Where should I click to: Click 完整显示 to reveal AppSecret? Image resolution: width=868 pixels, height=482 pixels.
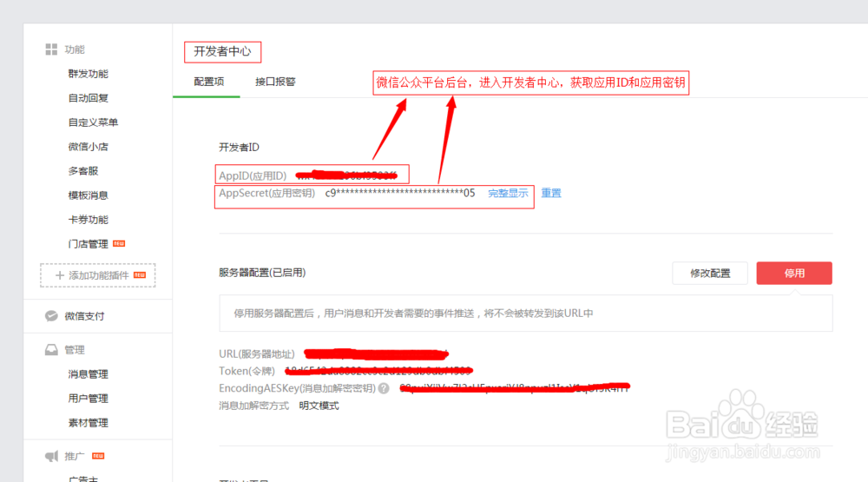pos(508,194)
